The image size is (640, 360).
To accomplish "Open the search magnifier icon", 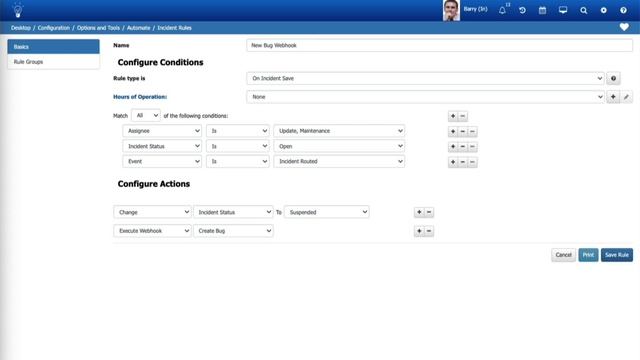I will click(584, 11).
